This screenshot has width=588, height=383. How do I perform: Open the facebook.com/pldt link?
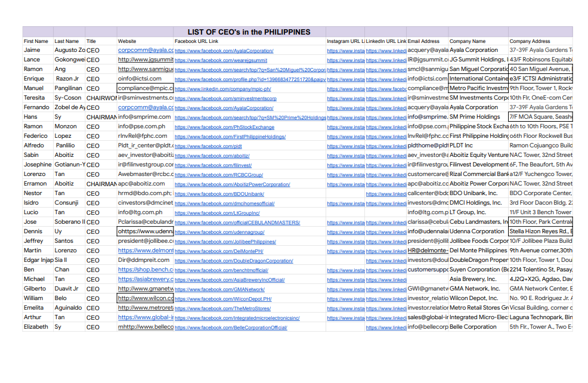tap(208, 146)
